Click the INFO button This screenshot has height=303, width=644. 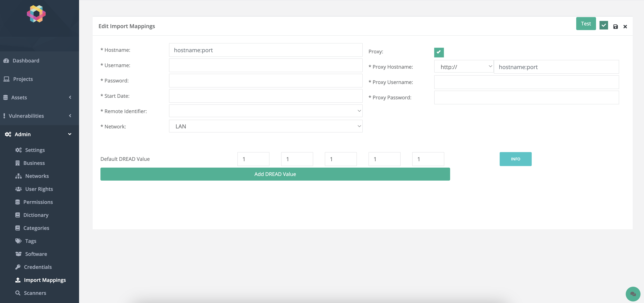tap(516, 159)
